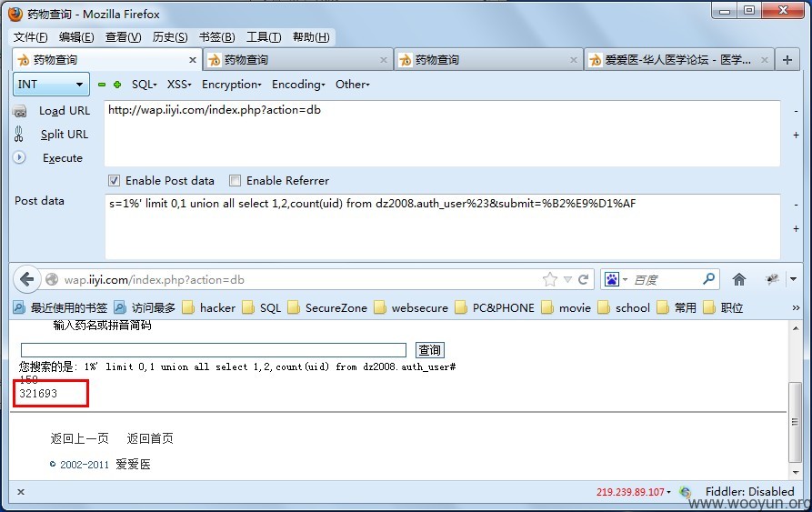The image size is (812, 512).
Task: Uncheck Enable Post data checkbox
Action: coord(114,181)
